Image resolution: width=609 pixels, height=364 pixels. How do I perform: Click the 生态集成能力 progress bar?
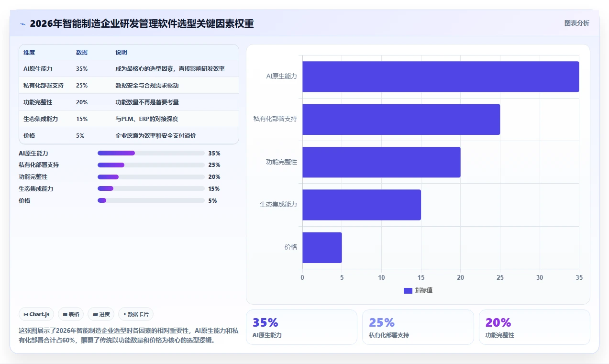tap(151, 189)
